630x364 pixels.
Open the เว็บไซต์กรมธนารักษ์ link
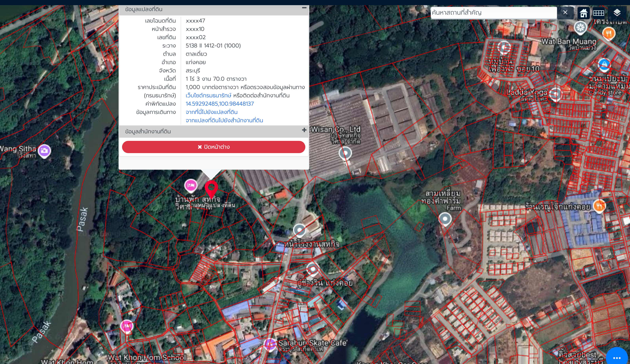coord(208,96)
